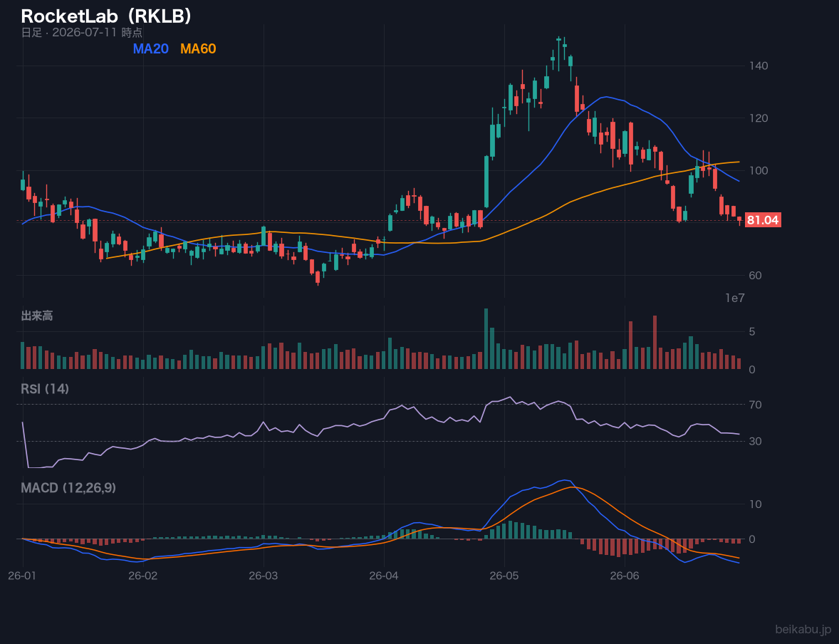Click the 26-05 date axis label
Screen dimensions: 839x644
pos(504,576)
